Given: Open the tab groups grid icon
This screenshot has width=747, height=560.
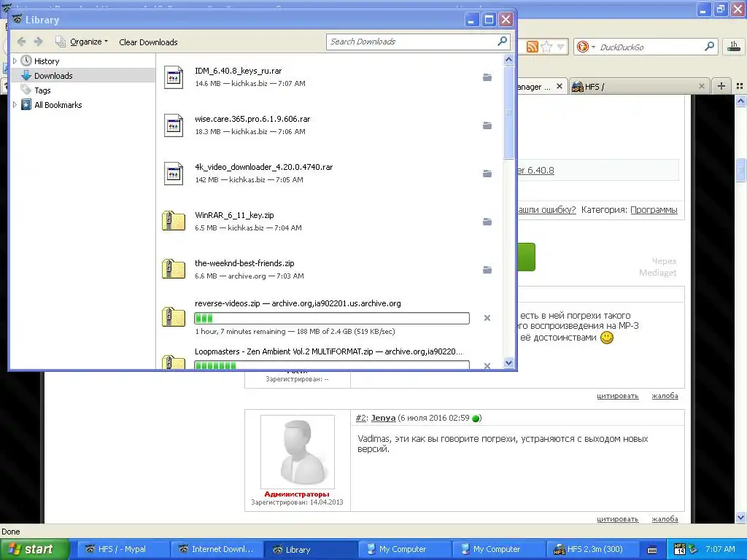Looking at the screenshot, I should (x=740, y=86).
